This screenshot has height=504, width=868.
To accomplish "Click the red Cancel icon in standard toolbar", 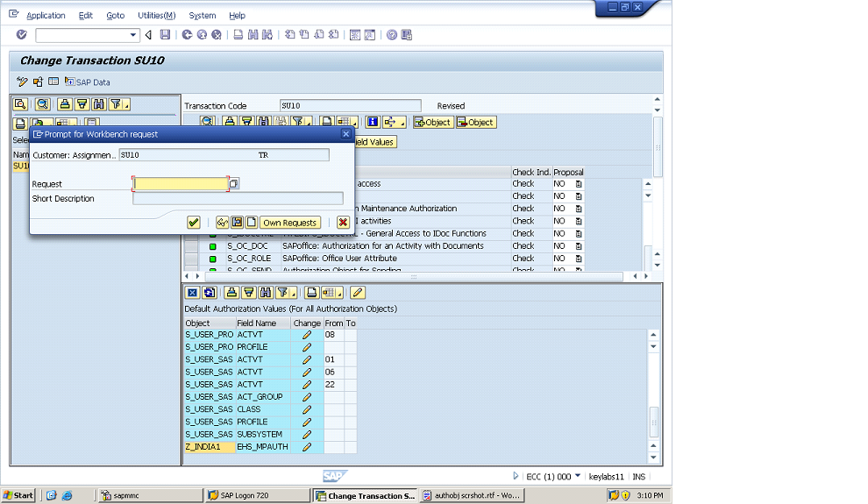I will (x=217, y=35).
